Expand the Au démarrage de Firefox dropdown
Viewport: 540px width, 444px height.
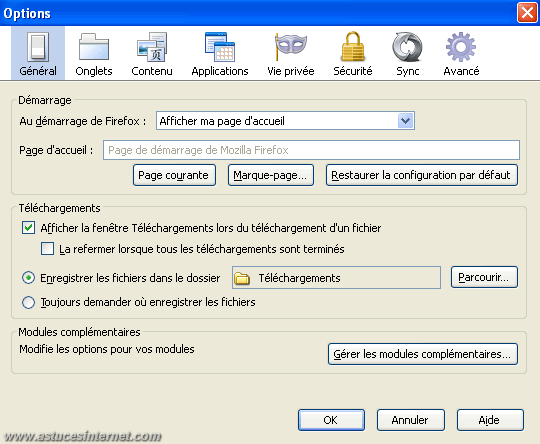click(x=285, y=121)
